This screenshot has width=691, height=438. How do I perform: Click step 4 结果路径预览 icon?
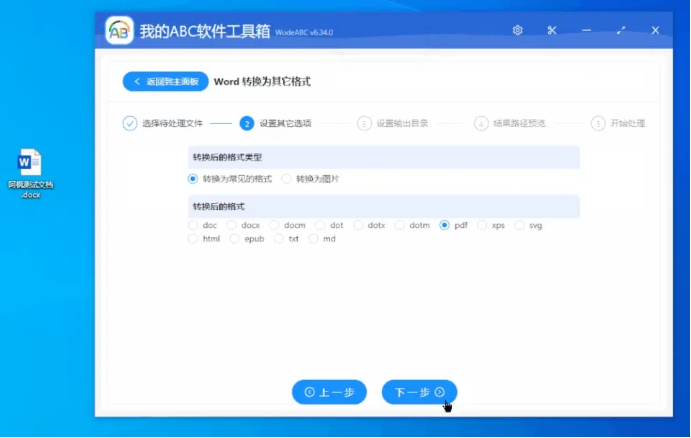(x=481, y=124)
